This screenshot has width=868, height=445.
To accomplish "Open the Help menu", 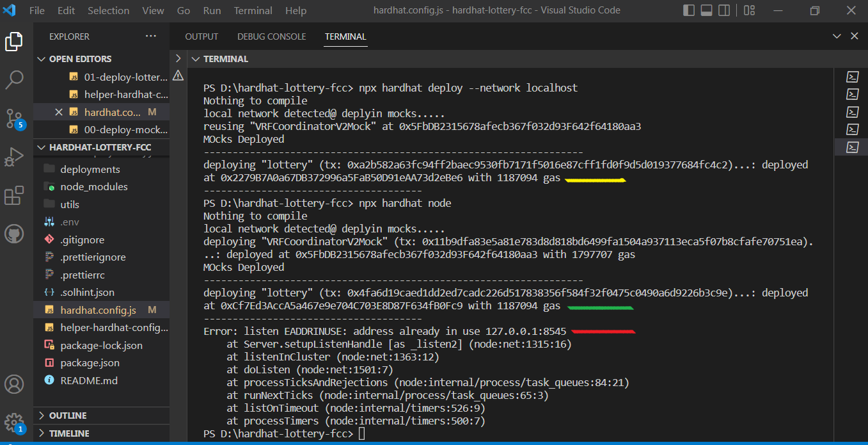I will pos(296,11).
